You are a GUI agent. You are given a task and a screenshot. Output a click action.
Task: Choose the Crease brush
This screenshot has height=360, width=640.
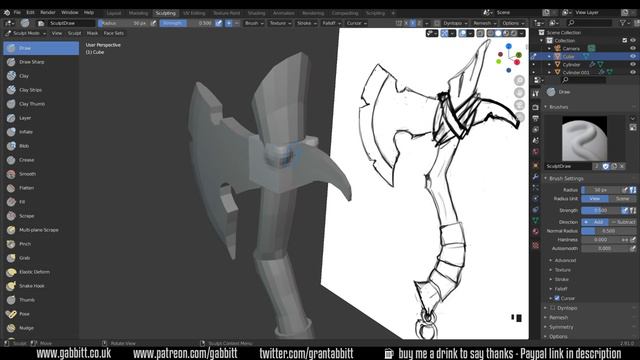[41, 160]
